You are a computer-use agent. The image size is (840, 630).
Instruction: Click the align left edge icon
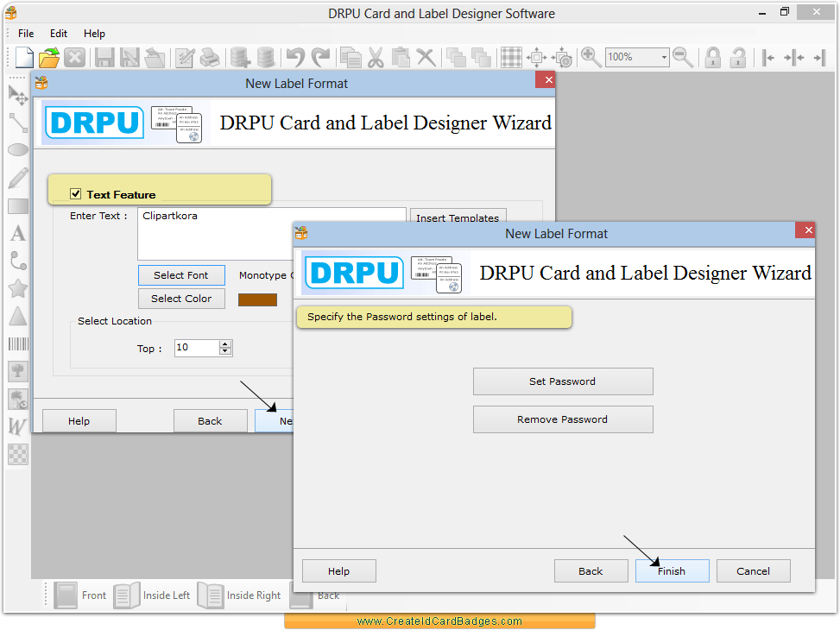point(768,57)
